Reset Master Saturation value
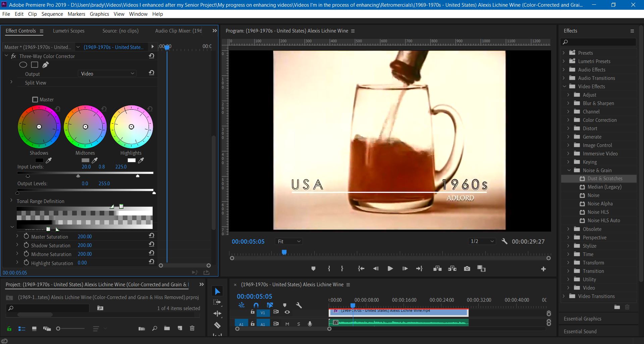The image size is (644, 344). tap(152, 236)
